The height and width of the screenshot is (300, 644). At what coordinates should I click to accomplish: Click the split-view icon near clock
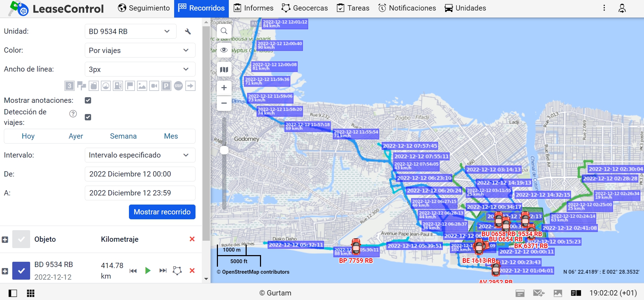pos(576,293)
